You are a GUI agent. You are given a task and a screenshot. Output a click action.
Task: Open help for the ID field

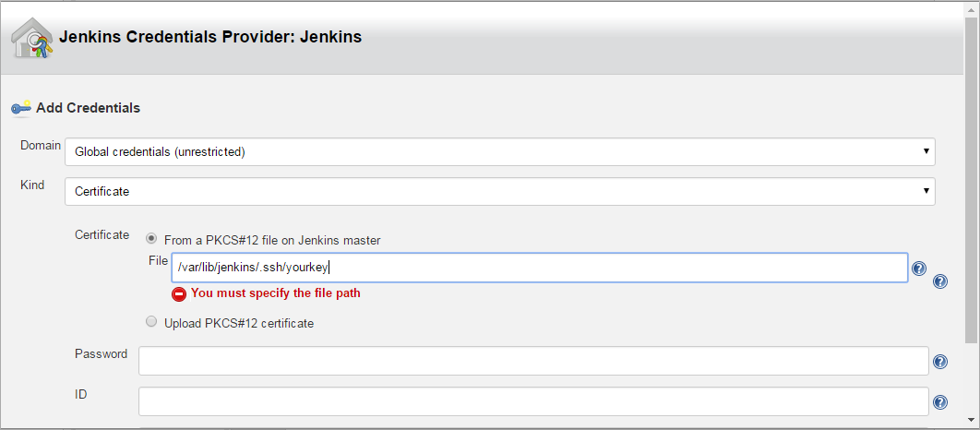click(940, 402)
